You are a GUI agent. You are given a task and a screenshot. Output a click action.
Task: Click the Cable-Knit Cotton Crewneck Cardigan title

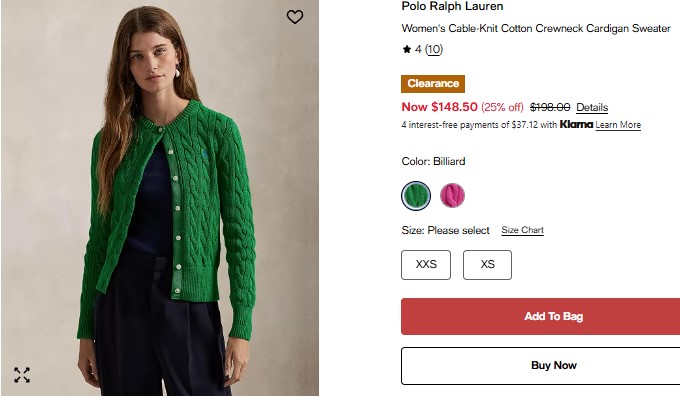coord(536,29)
